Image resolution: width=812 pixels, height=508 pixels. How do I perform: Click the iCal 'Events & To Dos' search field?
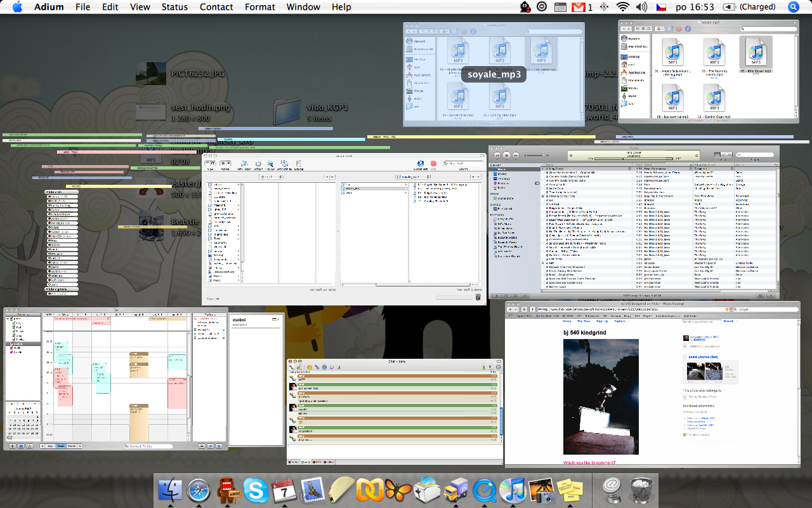(x=148, y=446)
